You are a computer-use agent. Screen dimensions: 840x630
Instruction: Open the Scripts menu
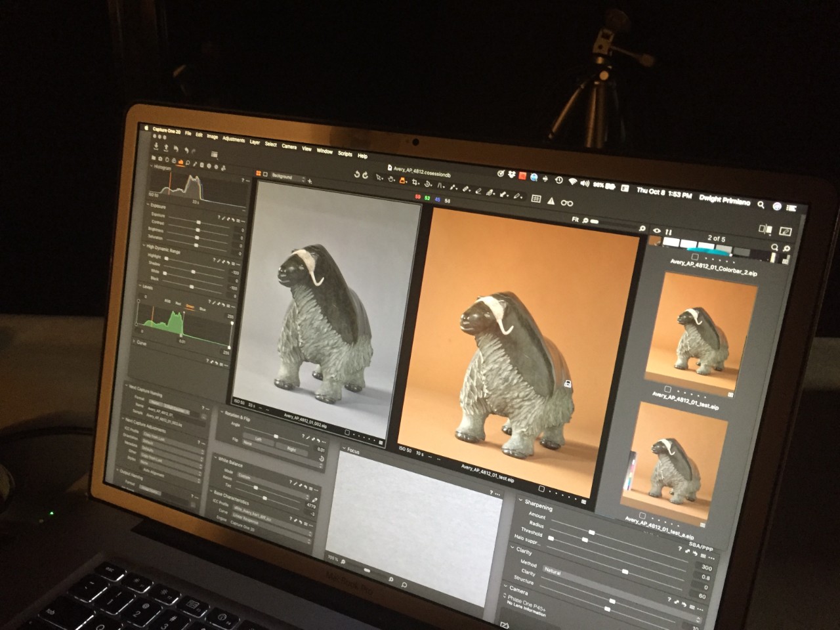point(345,154)
